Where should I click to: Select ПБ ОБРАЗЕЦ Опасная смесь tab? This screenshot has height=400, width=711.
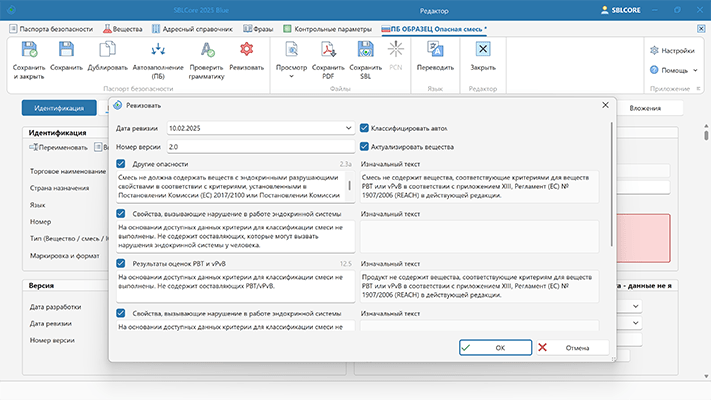point(434,29)
